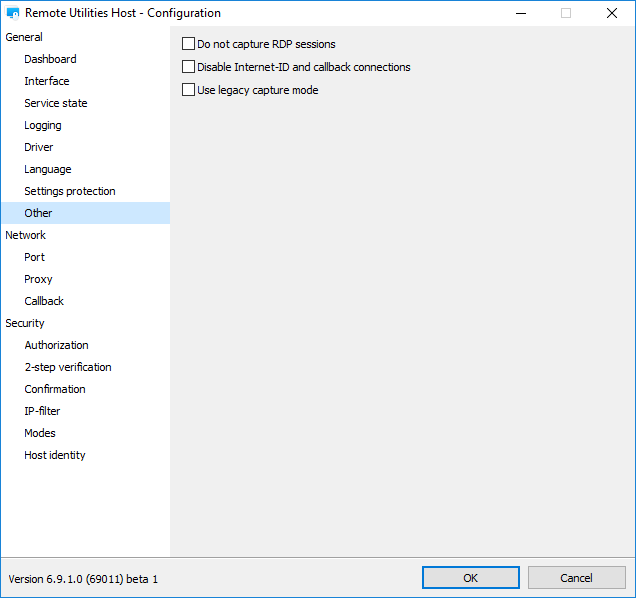636x598 pixels.
Task: Go to Service state settings
Action: coord(56,103)
